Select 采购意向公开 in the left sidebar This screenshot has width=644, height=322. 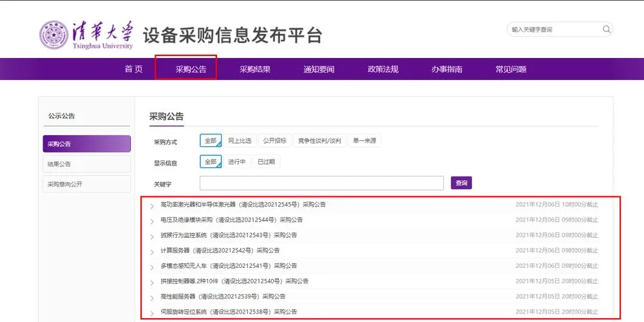pyautogui.click(x=87, y=184)
